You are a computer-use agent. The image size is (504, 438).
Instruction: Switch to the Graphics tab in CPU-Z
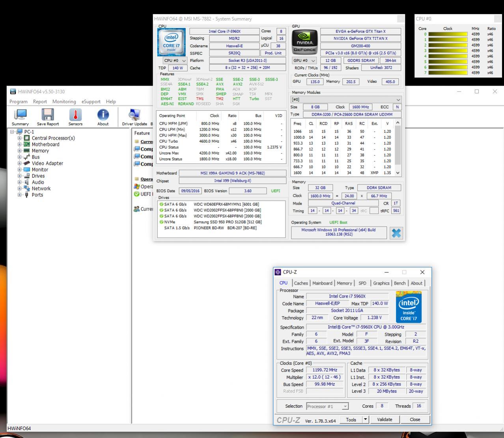[x=381, y=283]
